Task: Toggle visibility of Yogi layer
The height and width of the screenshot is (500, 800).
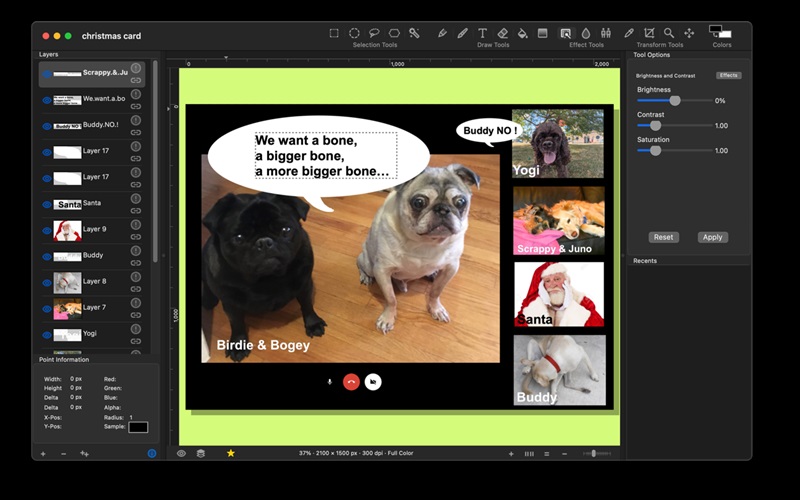Action: (x=47, y=335)
